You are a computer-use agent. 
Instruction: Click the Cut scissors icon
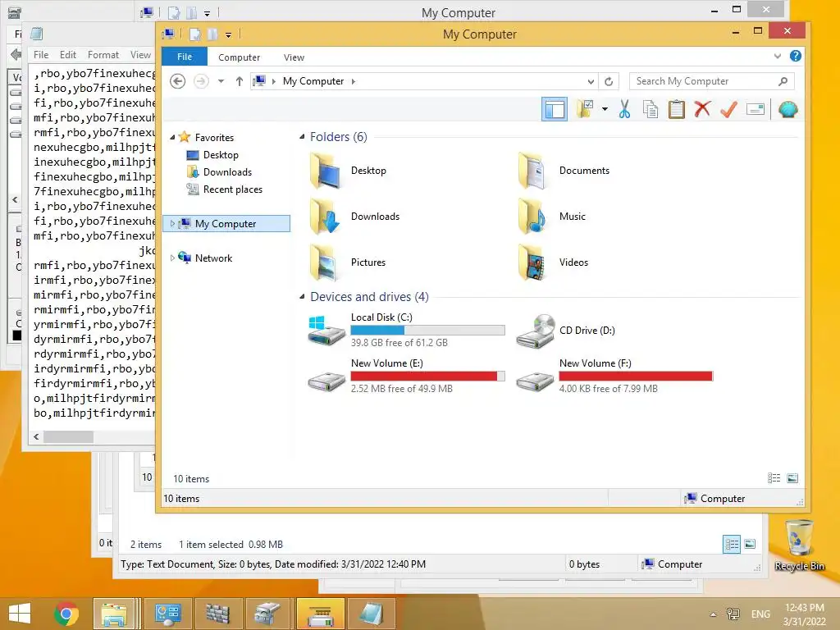tap(624, 109)
